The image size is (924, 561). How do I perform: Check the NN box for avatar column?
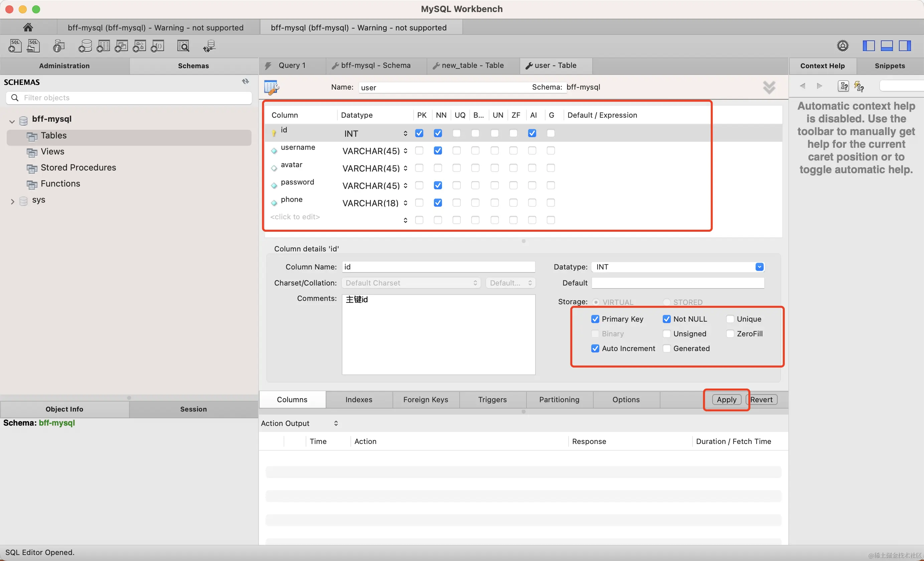click(x=438, y=168)
